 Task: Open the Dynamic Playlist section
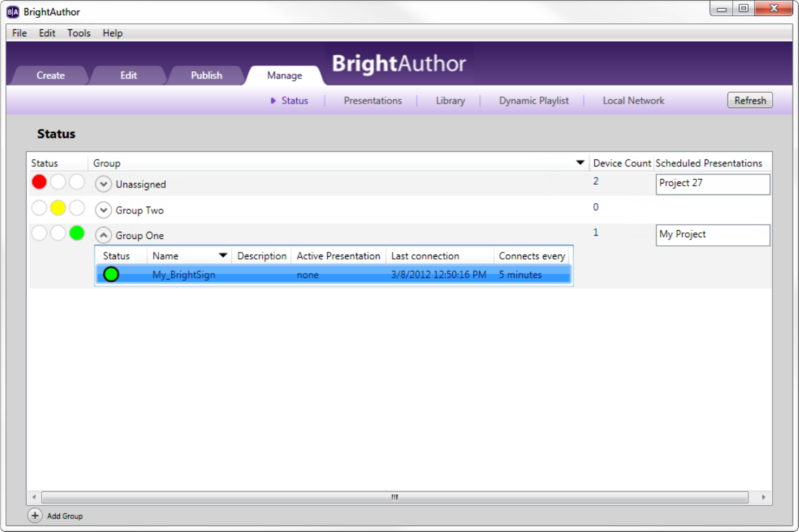coord(534,101)
